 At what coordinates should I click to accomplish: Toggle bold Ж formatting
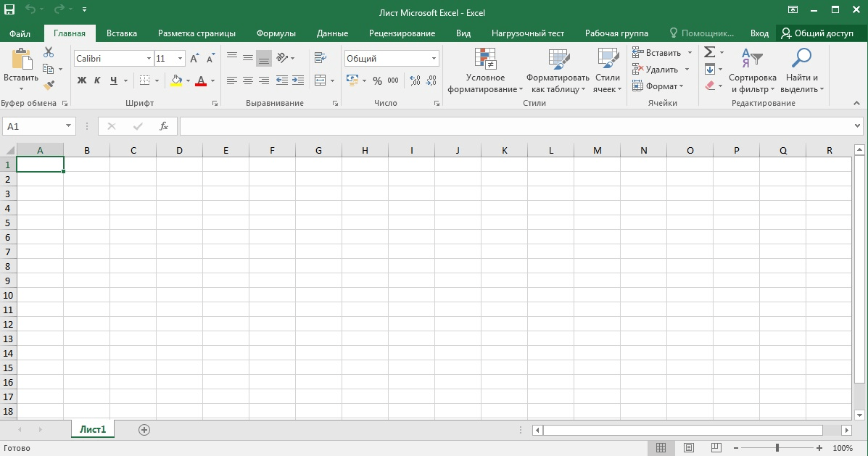point(82,80)
